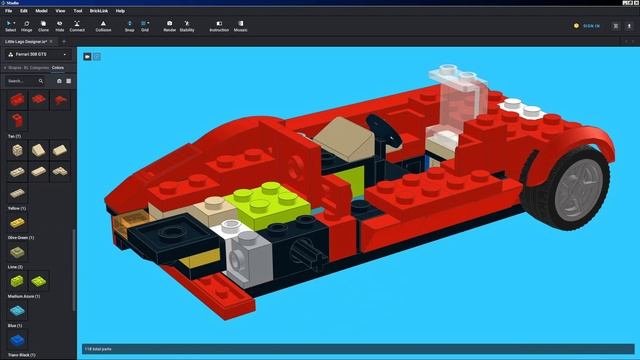
Task: Open the Grid size dropdown arrow
Action: tap(148, 23)
